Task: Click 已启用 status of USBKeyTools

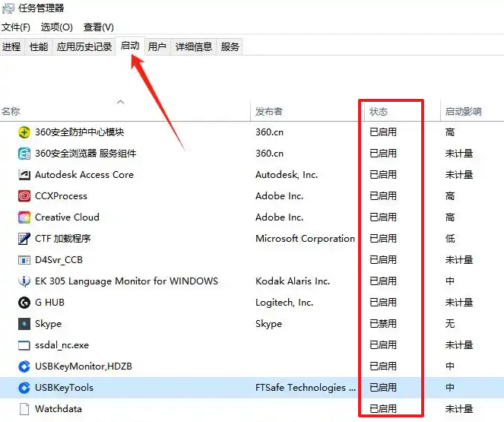Action: [x=383, y=388]
